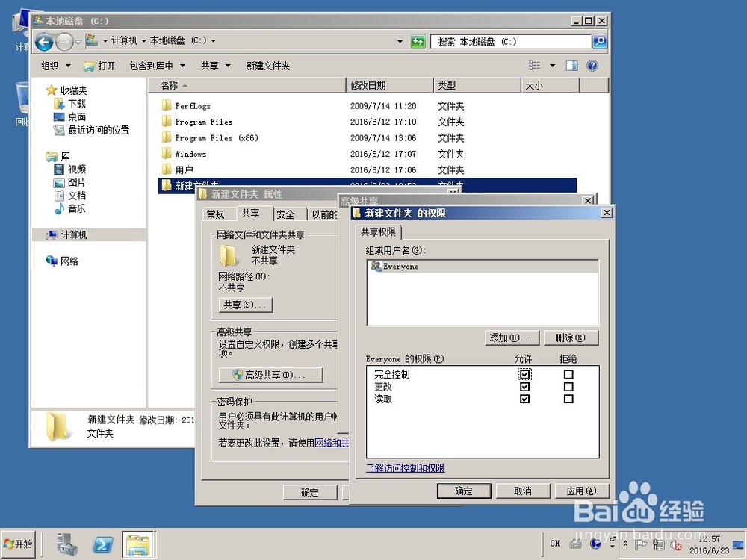
Task: Click the search magnifier icon
Action: coord(598,41)
